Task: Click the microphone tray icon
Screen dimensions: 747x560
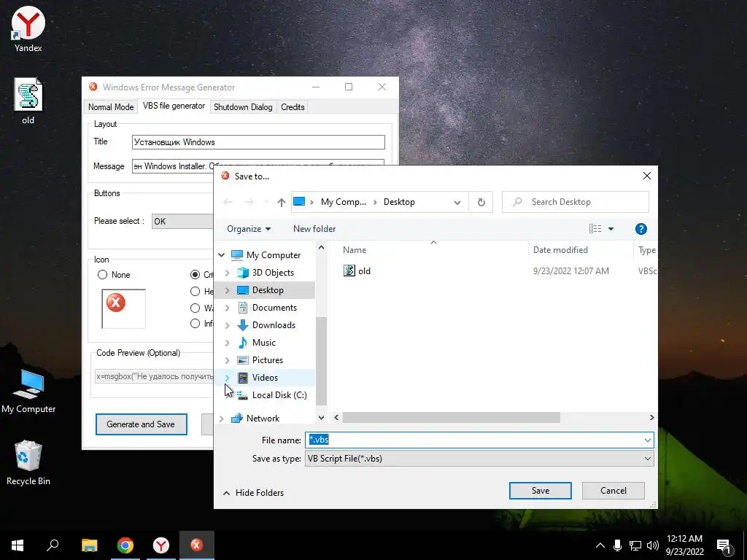Action: coord(617,545)
